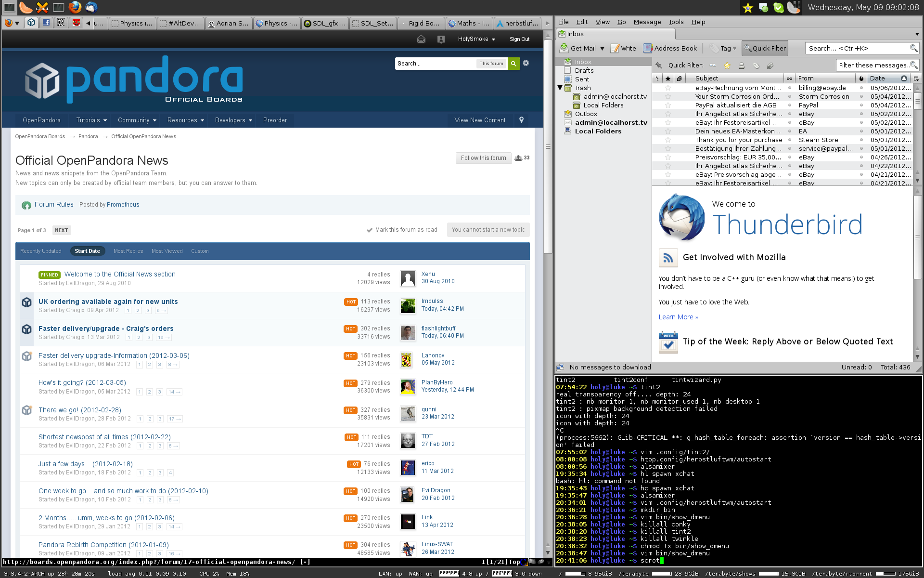Select the pinned Facebook tab
The height and width of the screenshot is (578, 924).
point(46,23)
